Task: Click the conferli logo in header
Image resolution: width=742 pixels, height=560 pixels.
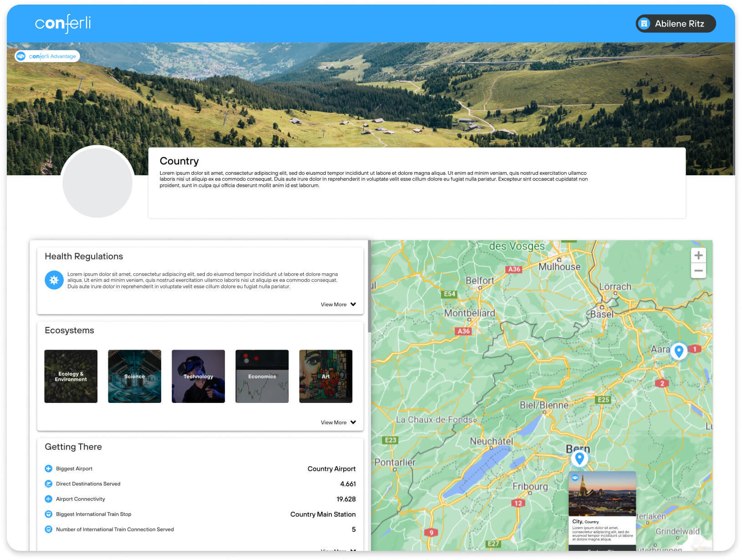Action: [x=63, y=24]
